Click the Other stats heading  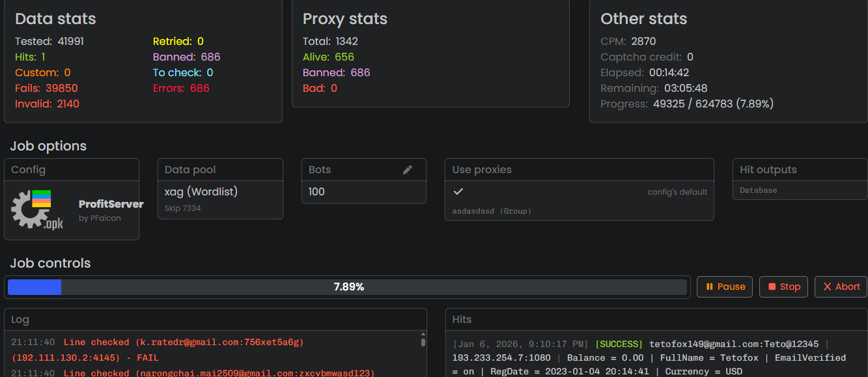click(643, 19)
